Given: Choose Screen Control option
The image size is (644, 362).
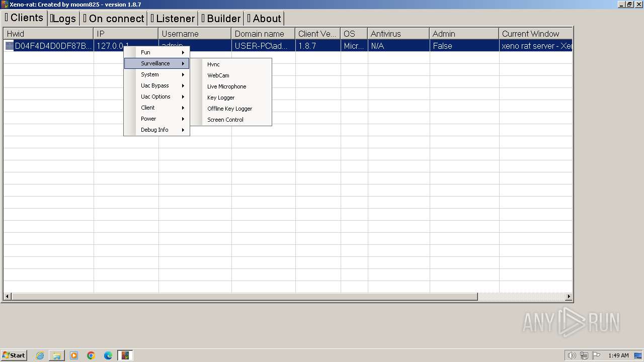Looking at the screenshot, I should (x=231, y=120).
